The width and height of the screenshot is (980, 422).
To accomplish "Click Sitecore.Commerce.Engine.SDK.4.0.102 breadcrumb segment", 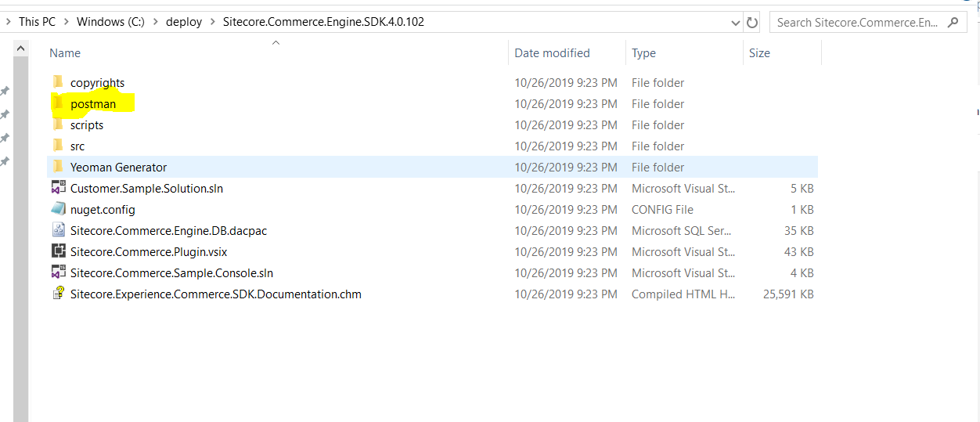I will [x=323, y=22].
